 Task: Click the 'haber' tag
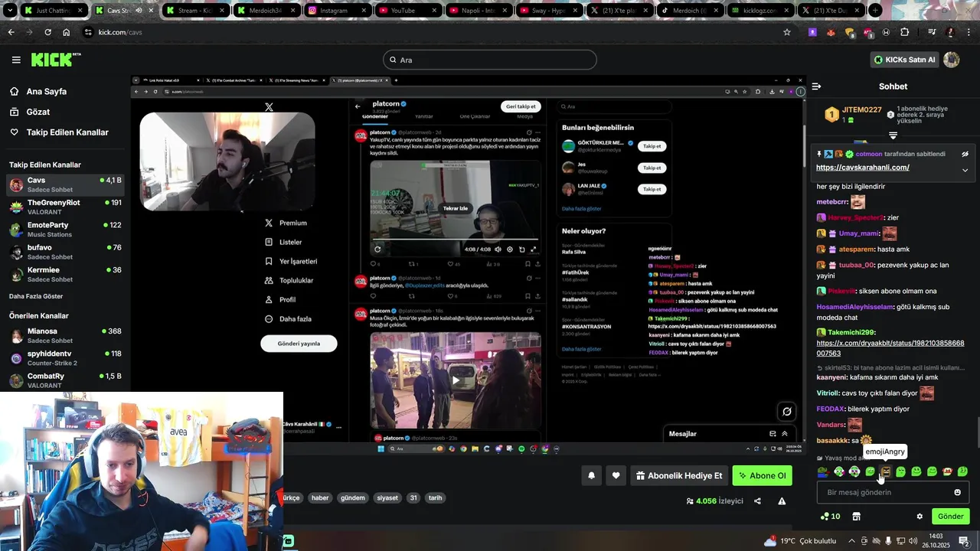click(x=320, y=497)
